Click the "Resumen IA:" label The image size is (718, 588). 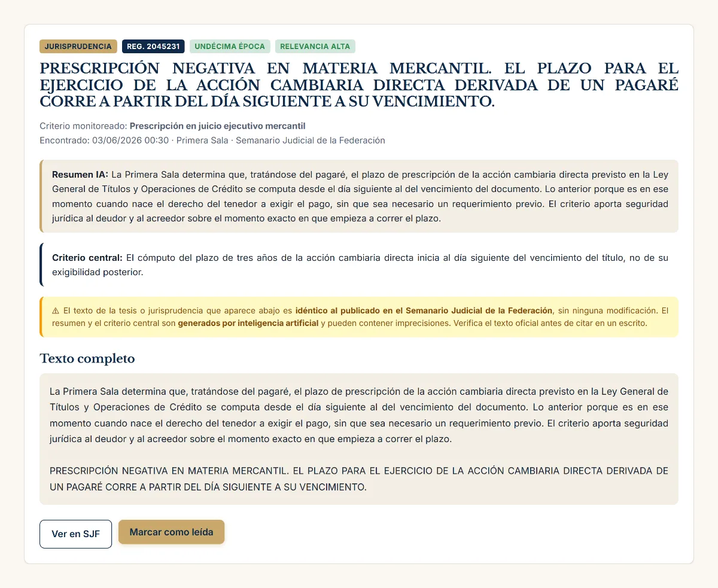[x=80, y=175]
